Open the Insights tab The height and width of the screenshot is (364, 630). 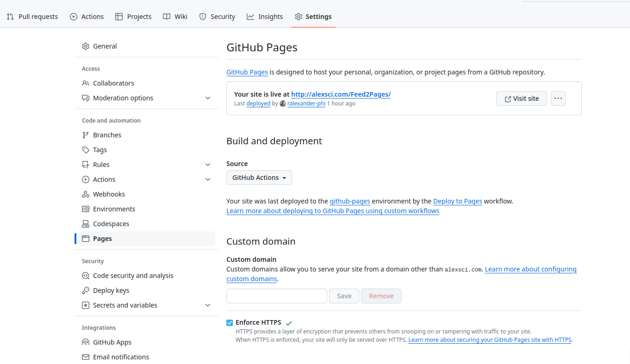265,17
